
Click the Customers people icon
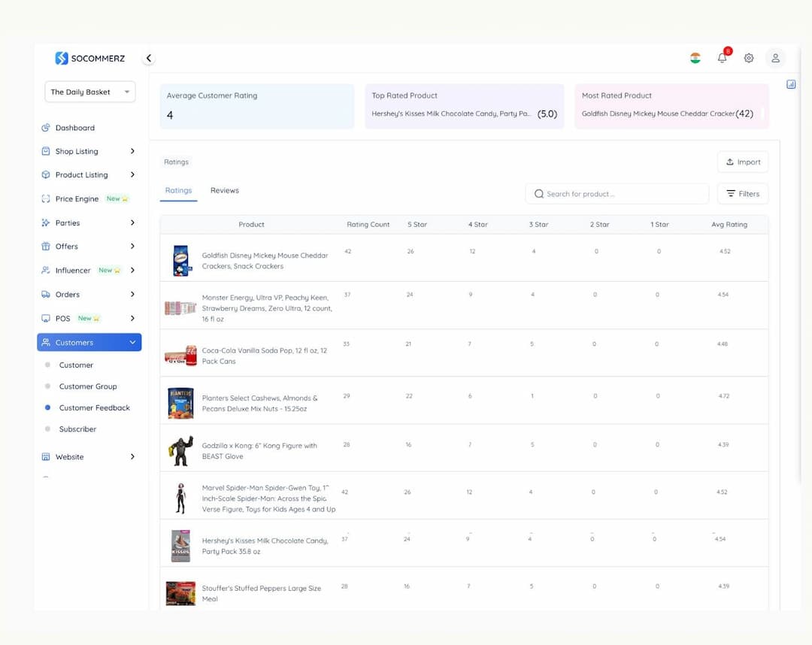tap(46, 342)
